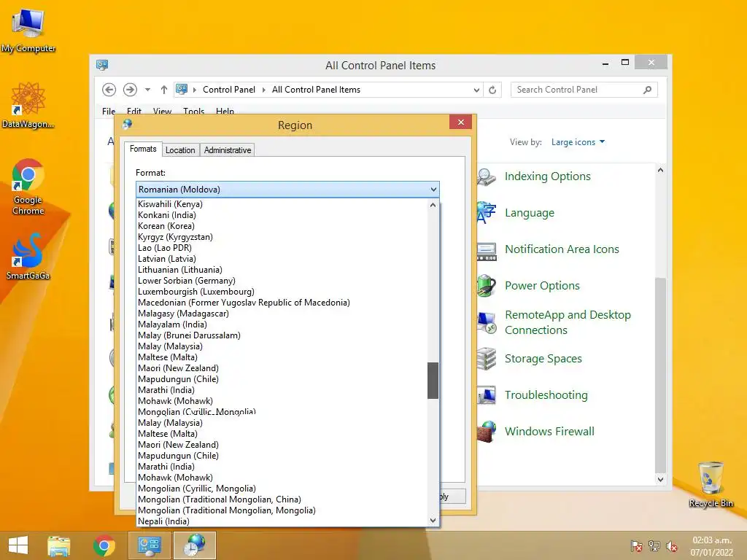The image size is (747, 560).
Task: Select the Recycle Bin desktop icon
Action: [711, 484]
